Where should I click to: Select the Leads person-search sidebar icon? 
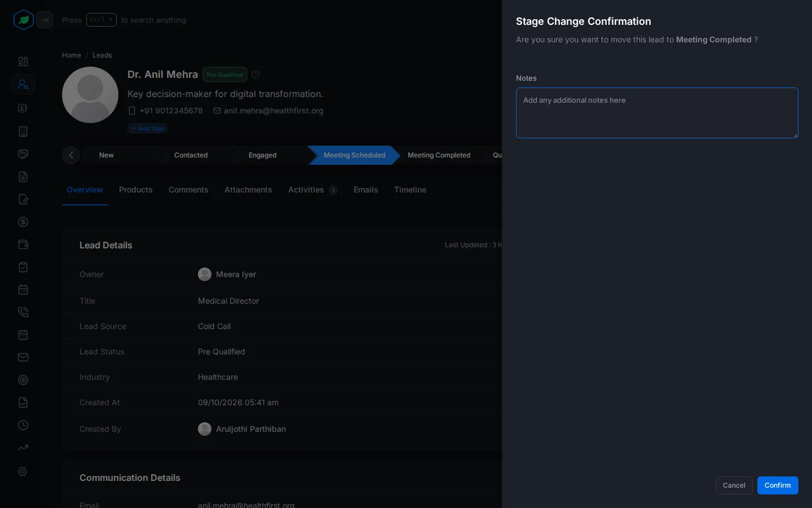[x=23, y=84]
